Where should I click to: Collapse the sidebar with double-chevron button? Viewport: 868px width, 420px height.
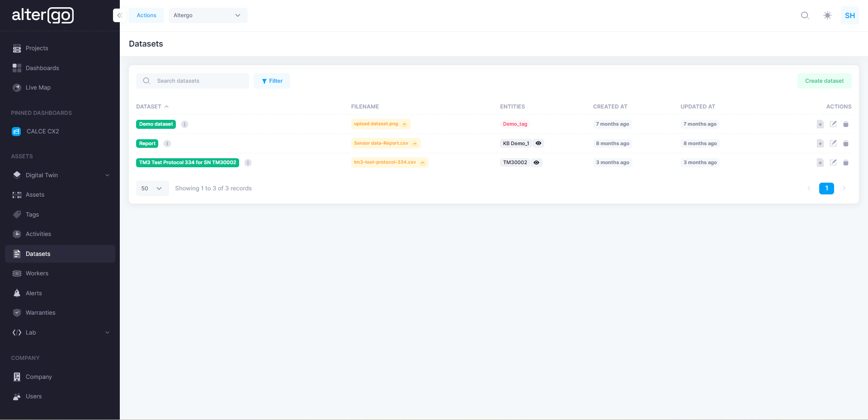tap(119, 15)
